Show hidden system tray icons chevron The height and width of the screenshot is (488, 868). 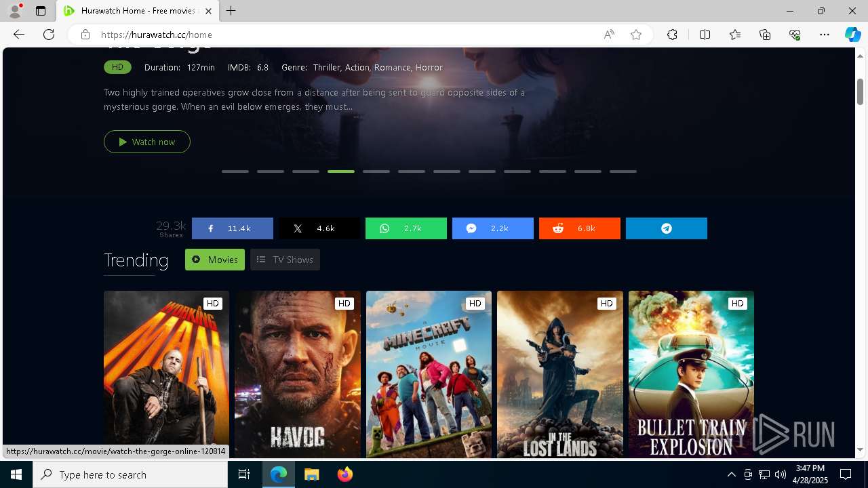(x=731, y=474)
